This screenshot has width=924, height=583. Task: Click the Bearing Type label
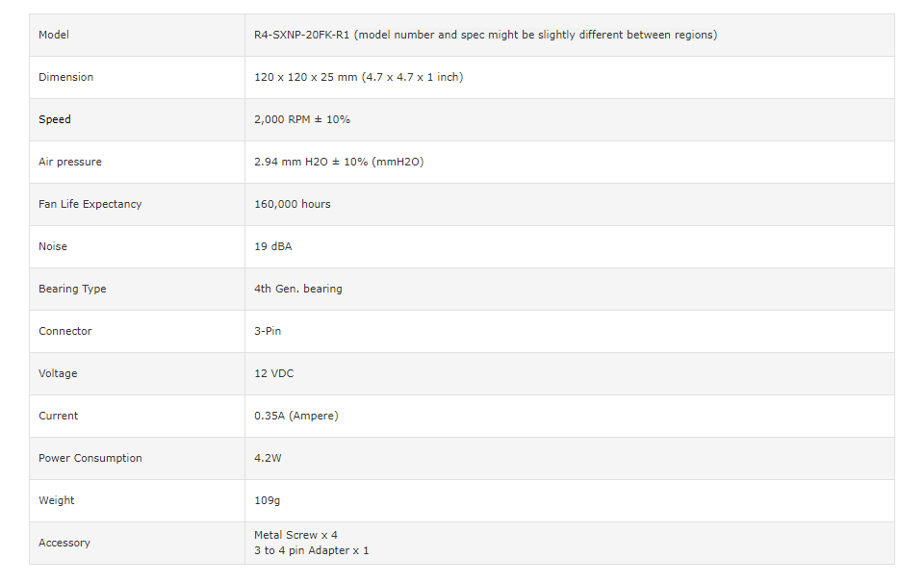tap(72, 290)
